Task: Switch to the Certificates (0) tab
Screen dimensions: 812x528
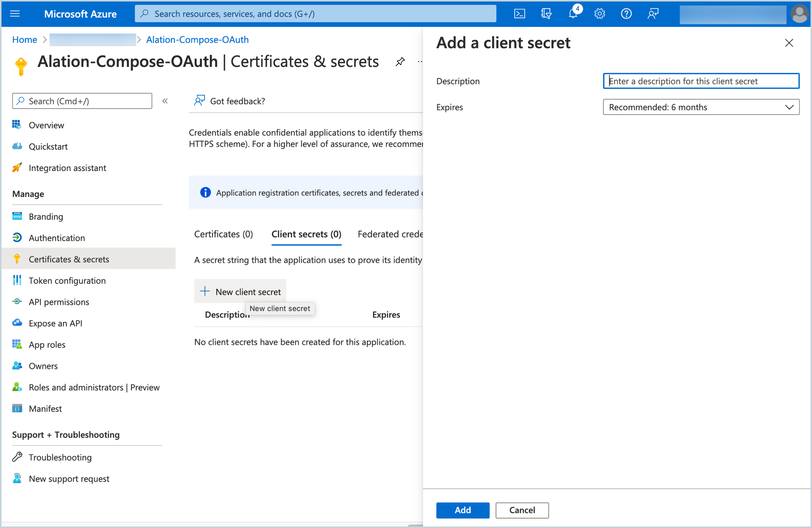Action: [224, 234]
